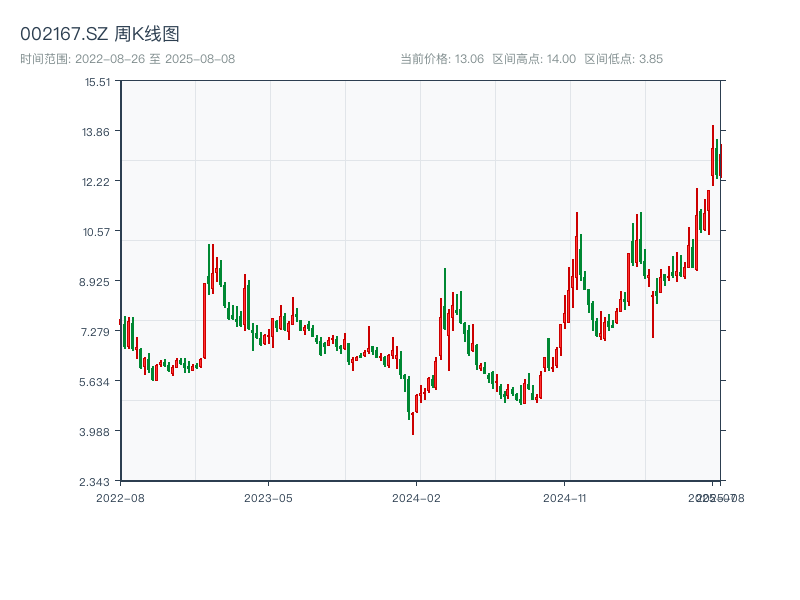This screenshot has width=800, height=600.
Task: Click the y-axis value 12.22
Action: 96,182
